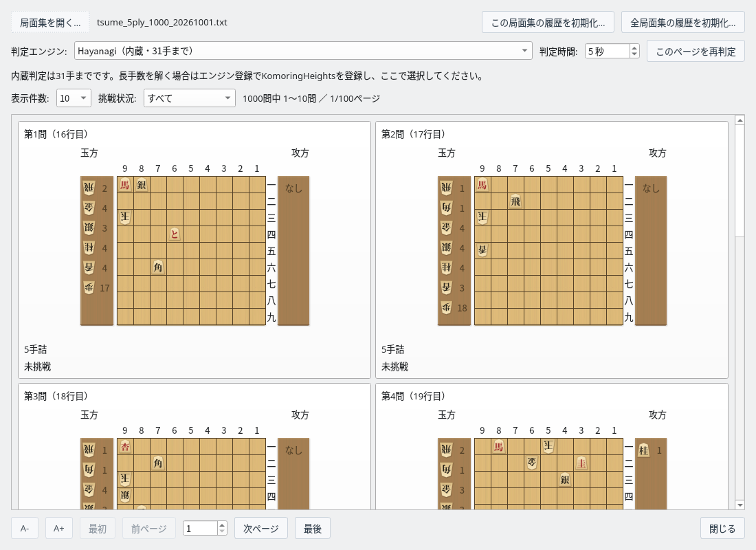
Task: Select the 王 king piece in problem 4
Action: click(x=548, y=445)
